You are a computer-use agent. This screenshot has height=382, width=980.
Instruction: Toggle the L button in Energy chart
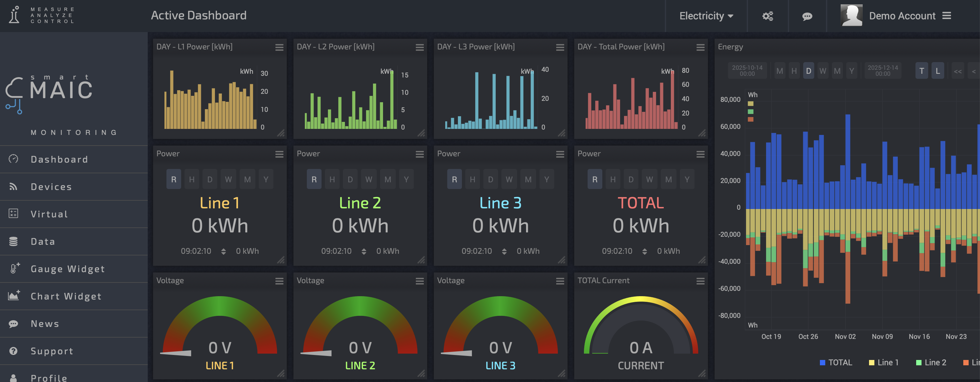pos(938,71)
